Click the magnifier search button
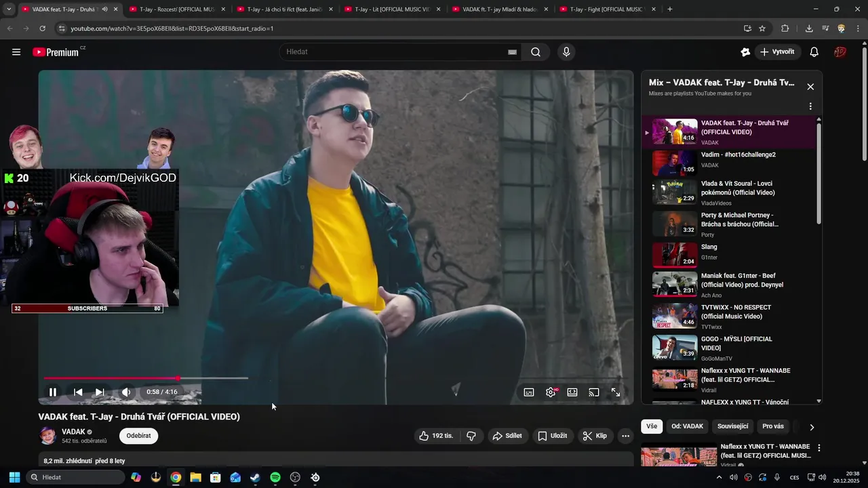 (x=536, y=52)
